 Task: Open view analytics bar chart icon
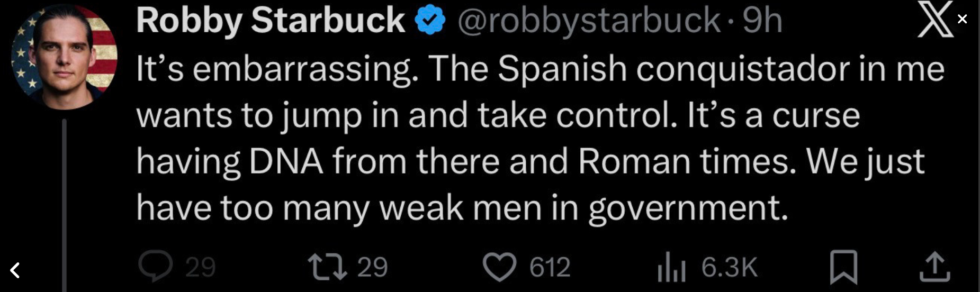click(671, 268)
